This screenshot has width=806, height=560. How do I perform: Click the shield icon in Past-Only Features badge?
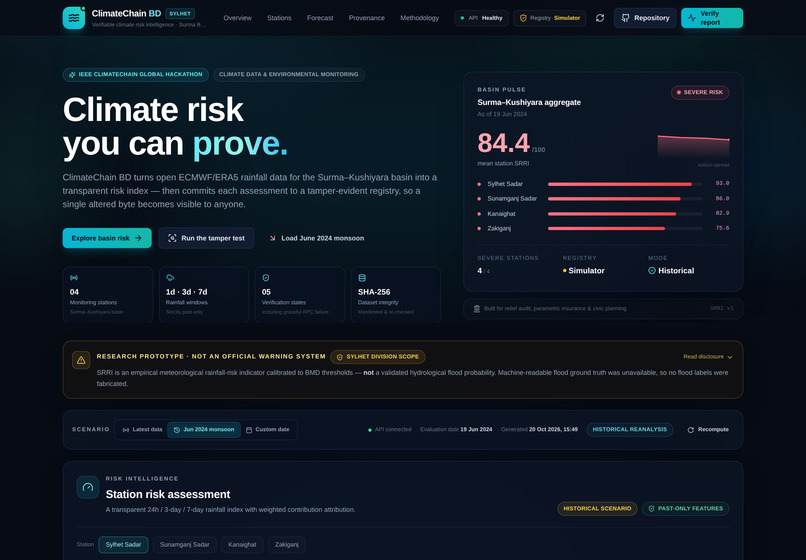651,509
